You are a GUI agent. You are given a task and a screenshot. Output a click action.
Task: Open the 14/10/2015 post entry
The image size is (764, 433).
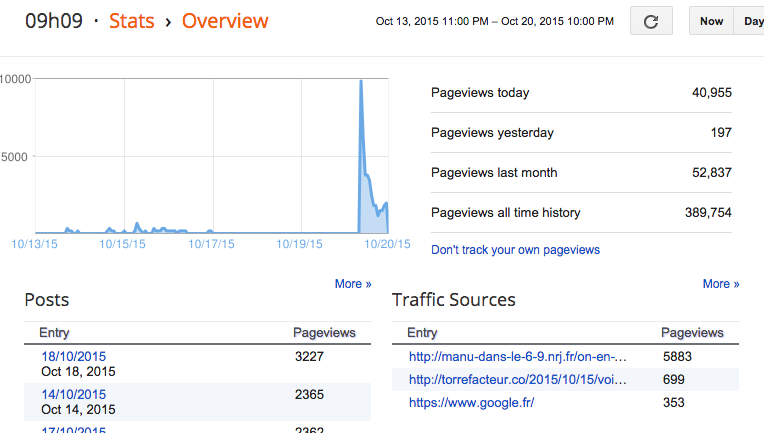click(73, 395)
